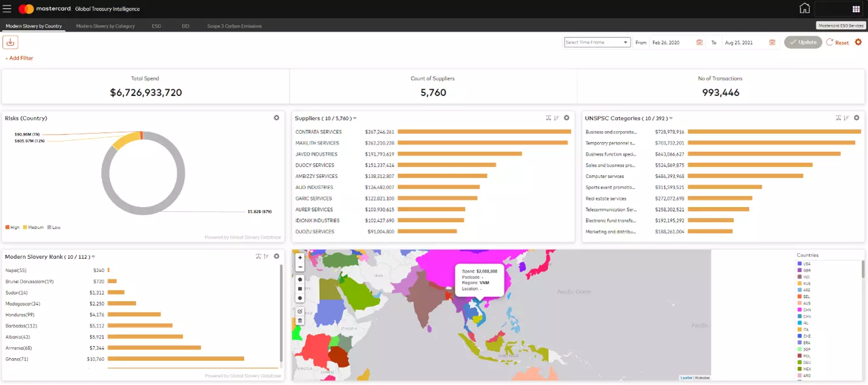Click the Modern Slavery Rank sort icon

tap(266, 256)
